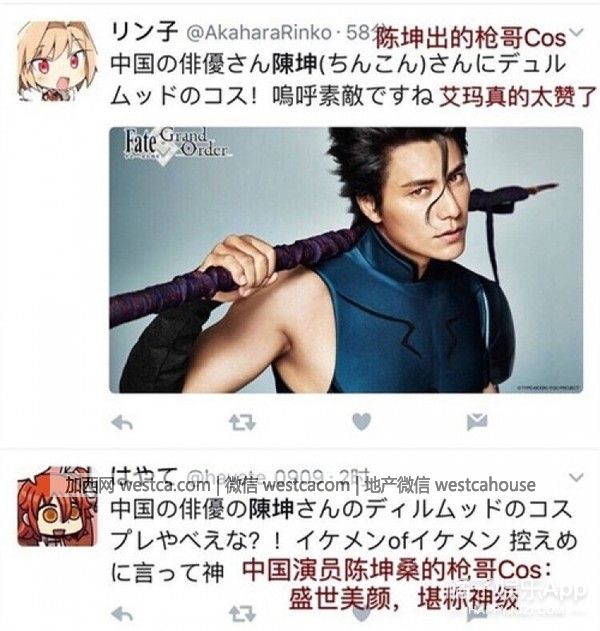
Task: Like リン子's tweet with the heart
Action: pyautogui.click(x=361, y=422)
